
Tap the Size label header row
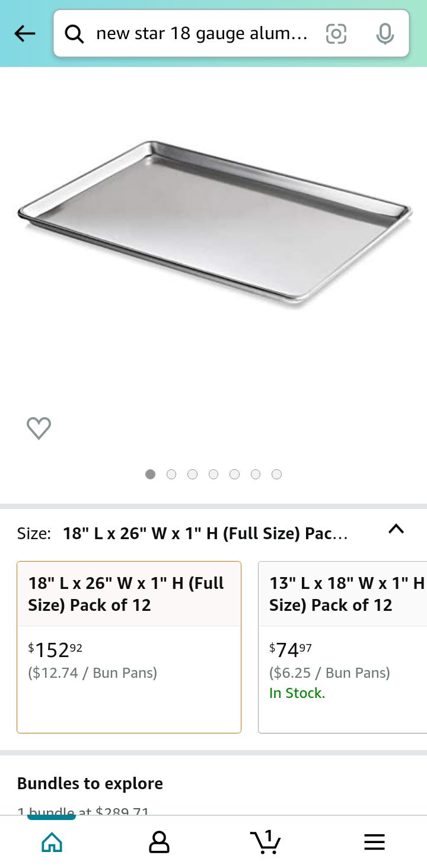tap(213, 533)
